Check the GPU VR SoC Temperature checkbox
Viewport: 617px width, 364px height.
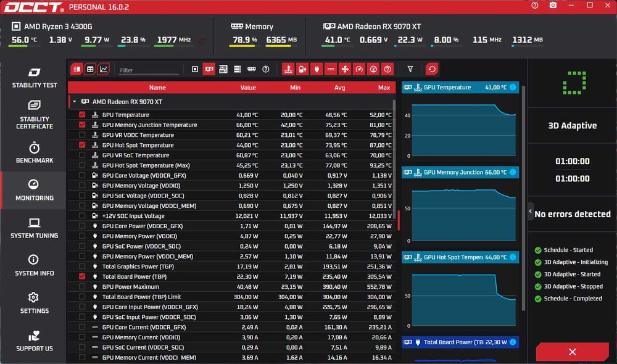[82, 155]
